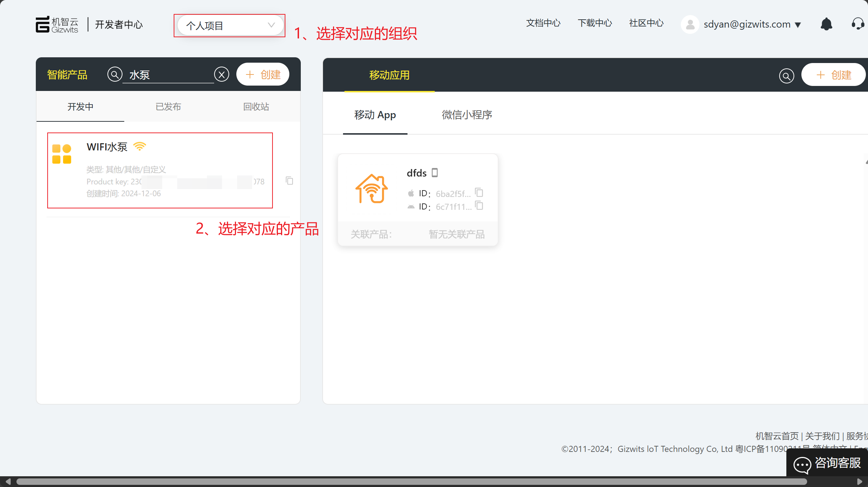Click 创建 button in 智能产品 panel
The width and height of the screenshot is (868, 487).
pos(263,74)
